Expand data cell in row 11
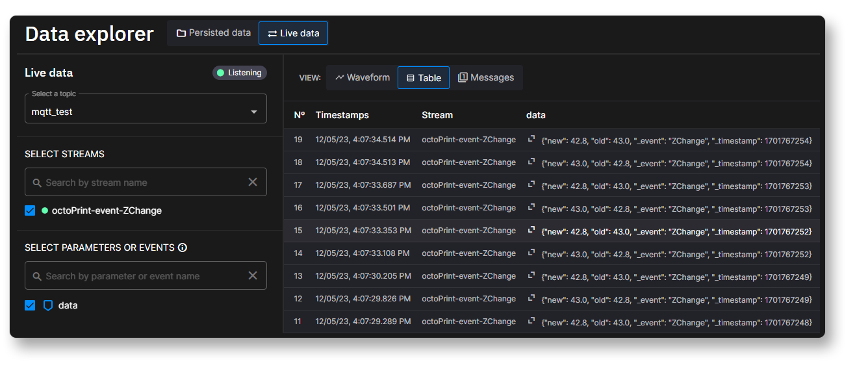 coord(531,321)
